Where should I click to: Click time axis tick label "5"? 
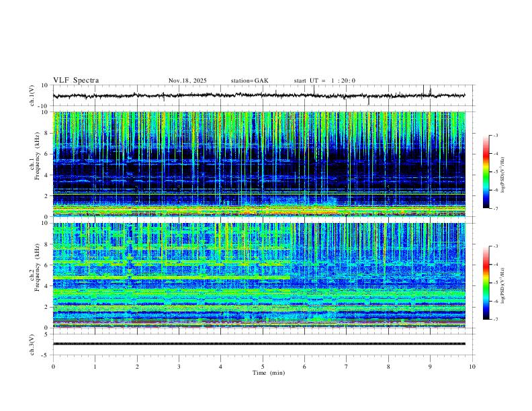[x=263, y=367]
